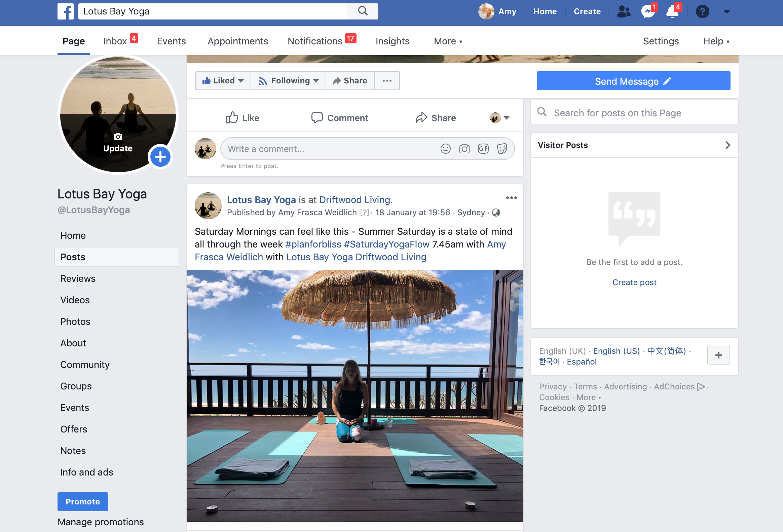Select the Page tab
The width and height of the screenshot is (783, 532).
tap(74, 41)
